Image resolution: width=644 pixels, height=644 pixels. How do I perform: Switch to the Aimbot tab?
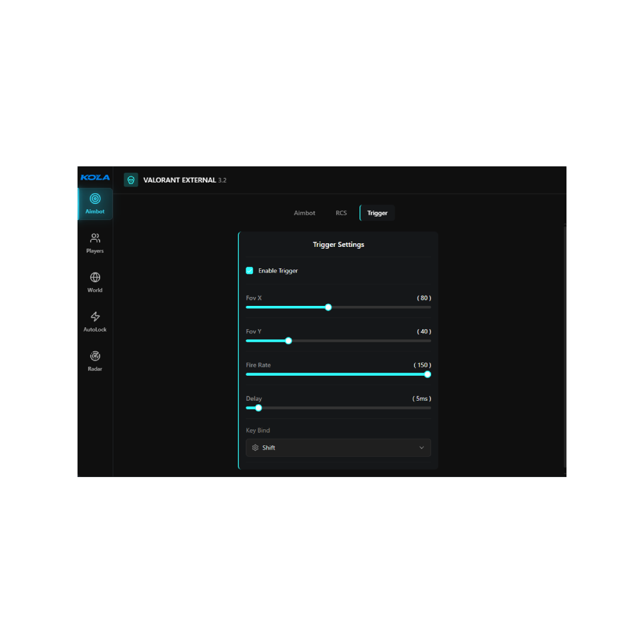point(305,212)
